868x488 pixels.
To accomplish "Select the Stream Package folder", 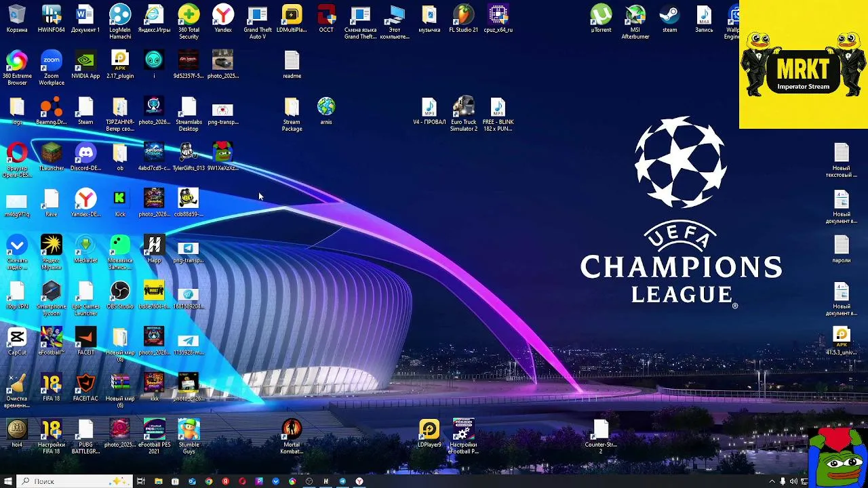I will [x=292, y=114].
